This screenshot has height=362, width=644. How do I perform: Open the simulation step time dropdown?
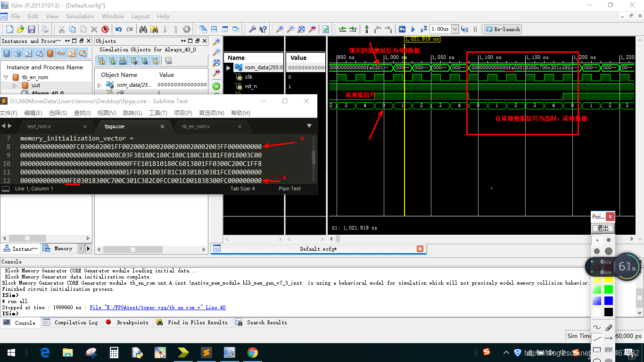pyautogui.click(x=454, y=29)
